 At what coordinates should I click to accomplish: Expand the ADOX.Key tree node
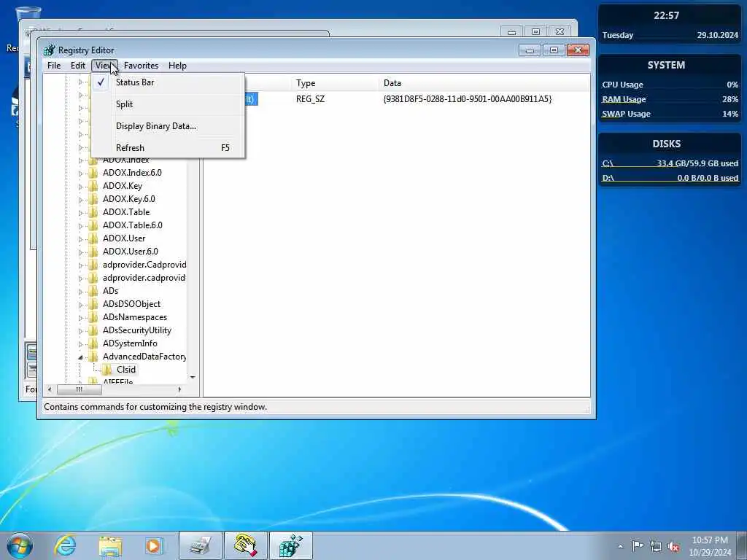click(80, 186)
